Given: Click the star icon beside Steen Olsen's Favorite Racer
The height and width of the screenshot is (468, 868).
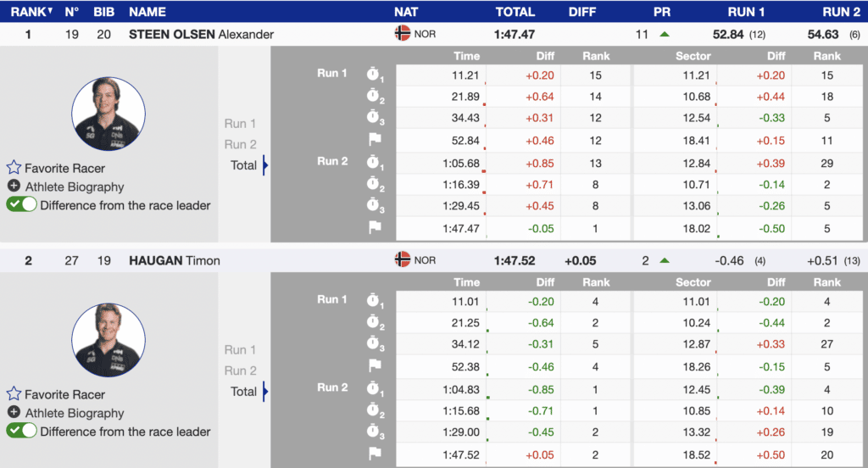Looking at the screenshot, I should click(14, 168).
